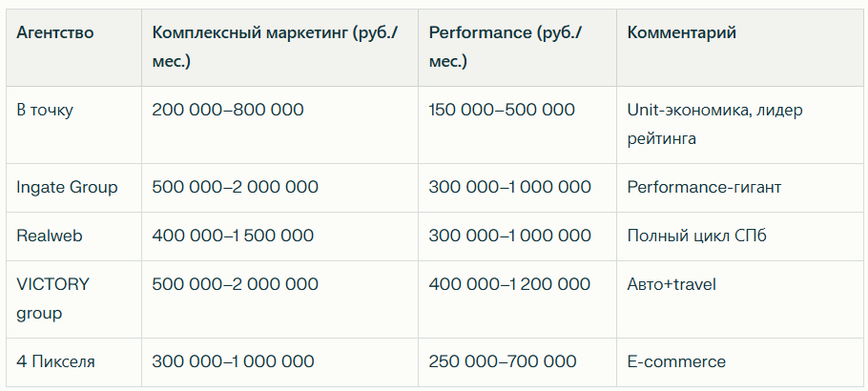
Task: Click the "400 000–1 200 000" price cell
Action: 509,284
